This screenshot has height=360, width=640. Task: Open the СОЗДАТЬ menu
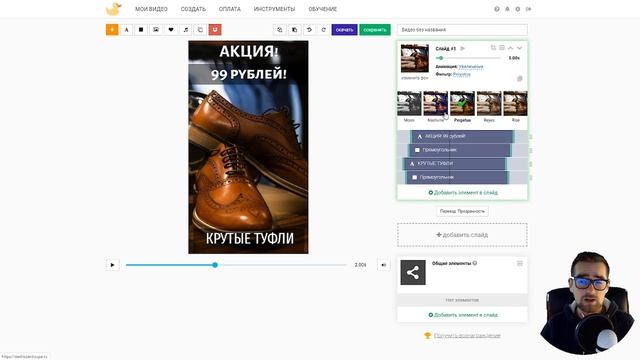pyautogui.click(x=193, y=9)
